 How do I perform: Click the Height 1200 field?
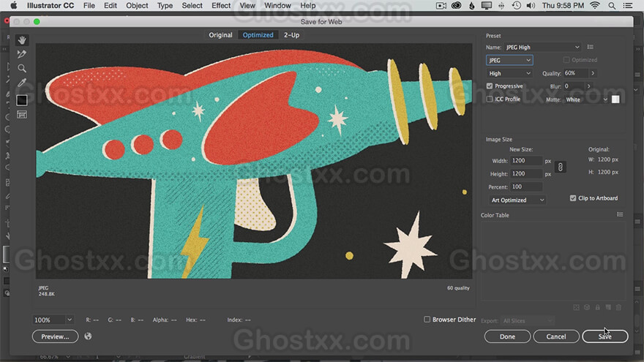[x=526, y=173]
